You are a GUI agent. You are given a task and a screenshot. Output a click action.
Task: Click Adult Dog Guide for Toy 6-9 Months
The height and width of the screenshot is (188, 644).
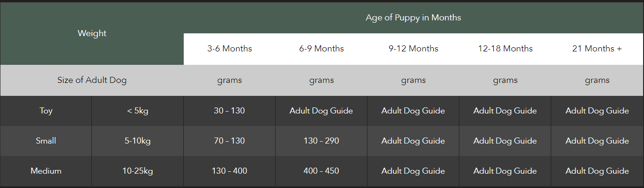click(322, 111)
